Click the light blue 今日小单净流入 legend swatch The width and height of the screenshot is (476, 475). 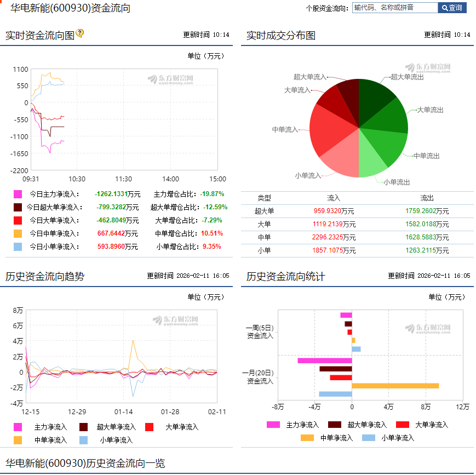coord(18,247)
